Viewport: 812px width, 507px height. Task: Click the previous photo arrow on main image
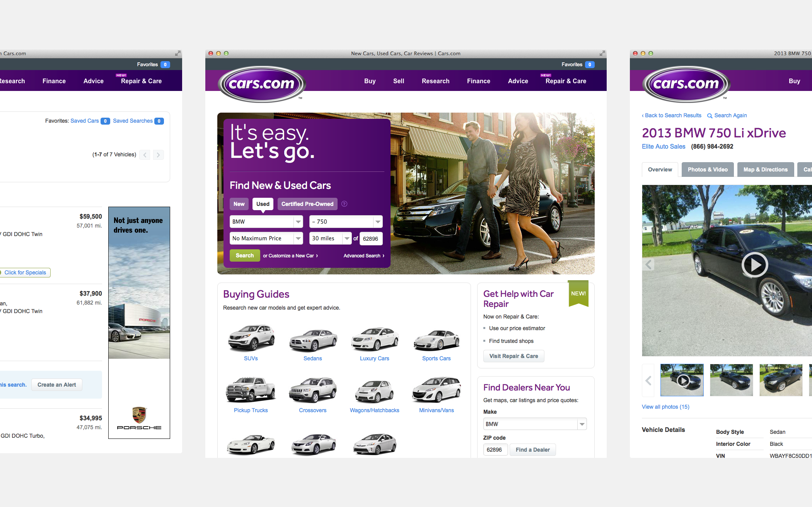[648, 265]
